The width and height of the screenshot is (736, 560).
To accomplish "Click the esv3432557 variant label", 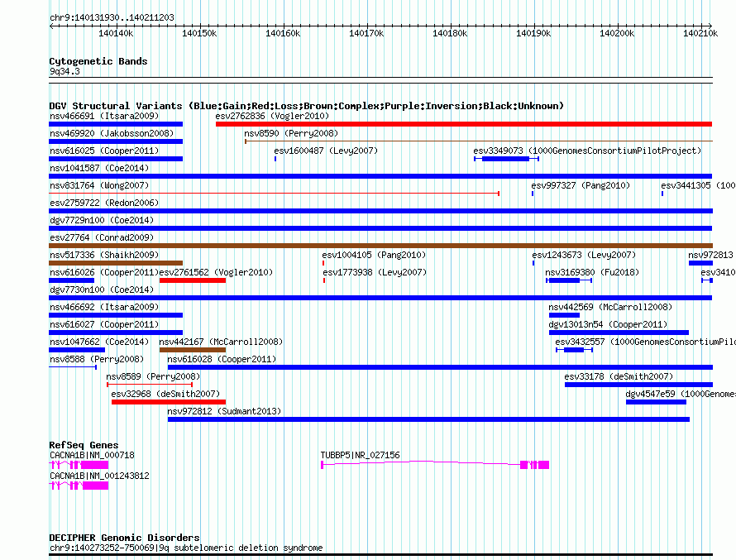I will pos(645,342).
